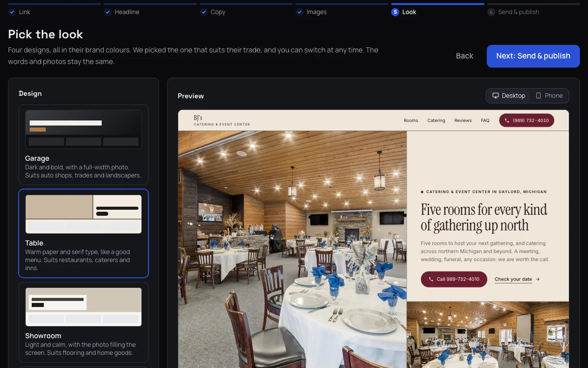
Task: Choose the Showroom design card
Action: (83, 322)
